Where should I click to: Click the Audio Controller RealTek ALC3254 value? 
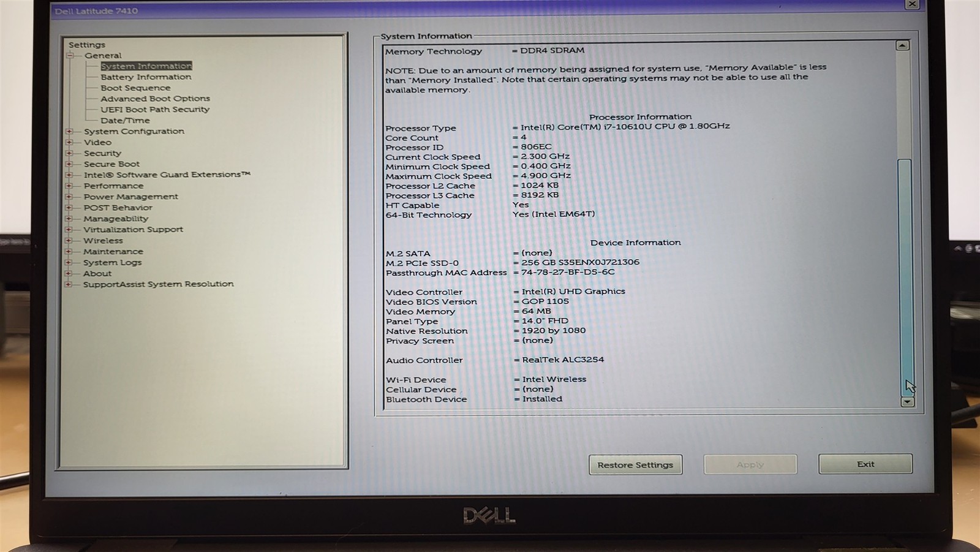pos(563,360)
